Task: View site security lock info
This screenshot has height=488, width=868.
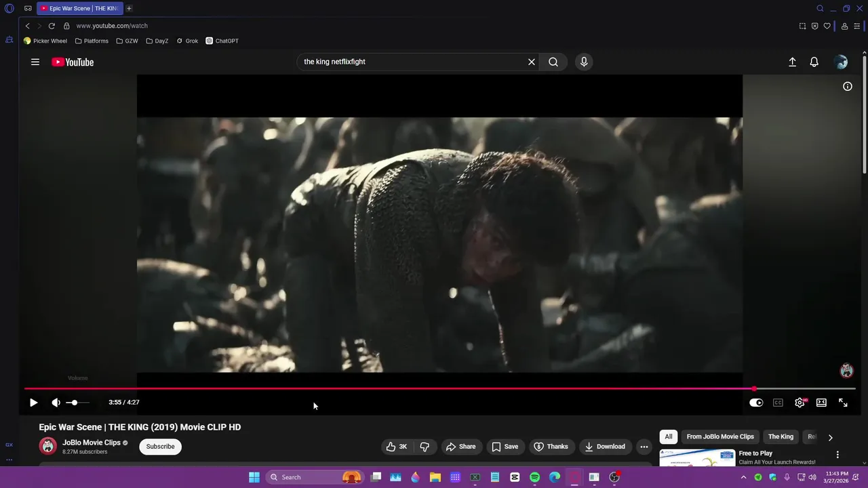Action: (x=66, y=26)
